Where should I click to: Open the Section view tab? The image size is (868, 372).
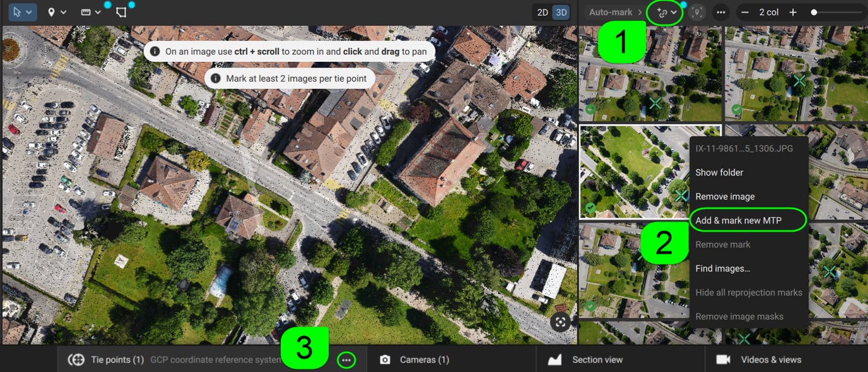point(597,360)
